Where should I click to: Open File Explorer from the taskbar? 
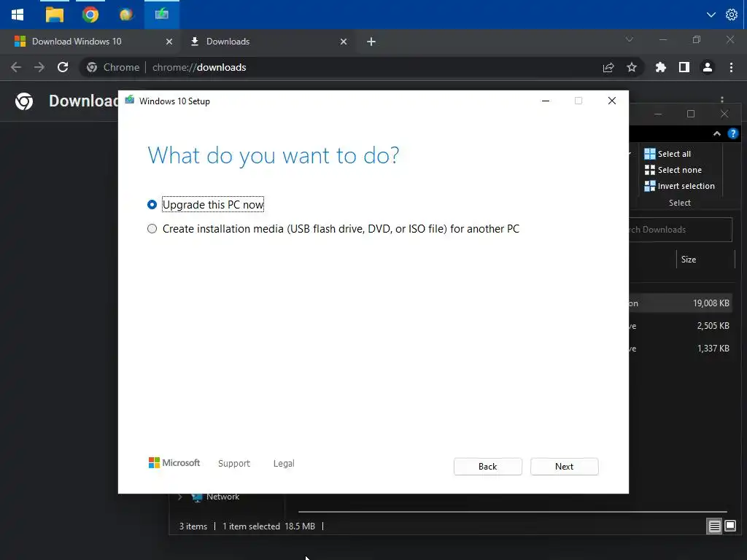tap(54, 15)
